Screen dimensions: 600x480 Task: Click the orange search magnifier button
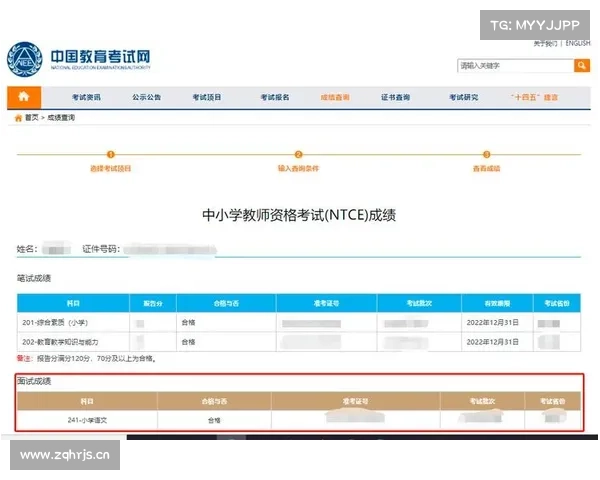pos(581,65)
